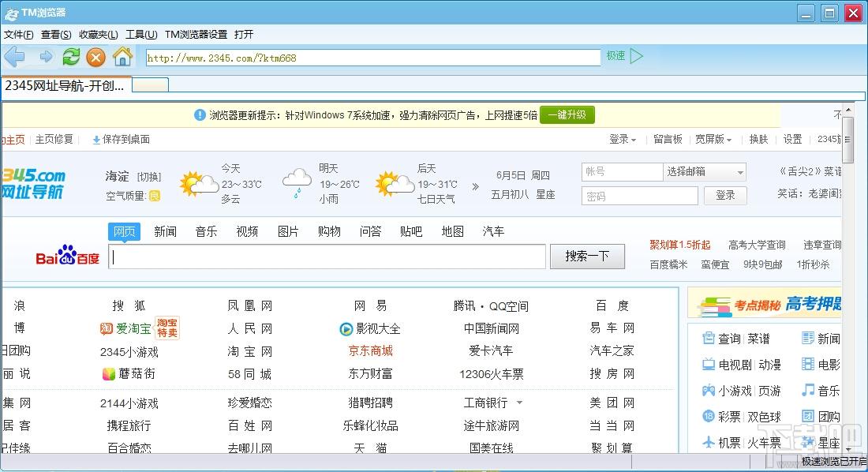
Task: Open a new blank tab
Action: [151, 85]
